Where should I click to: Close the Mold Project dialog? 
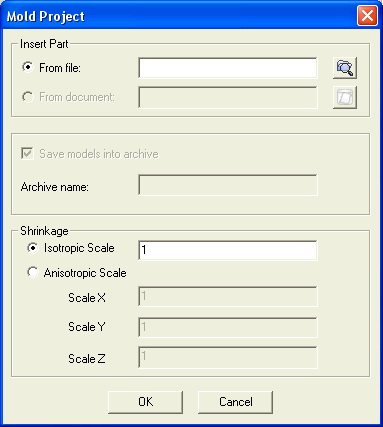[x=367, y=16]
